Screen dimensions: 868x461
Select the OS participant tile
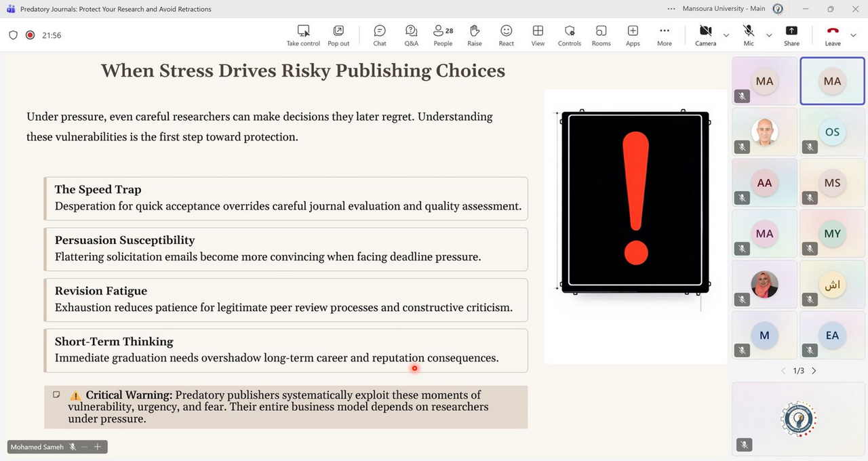click(832, 132)
